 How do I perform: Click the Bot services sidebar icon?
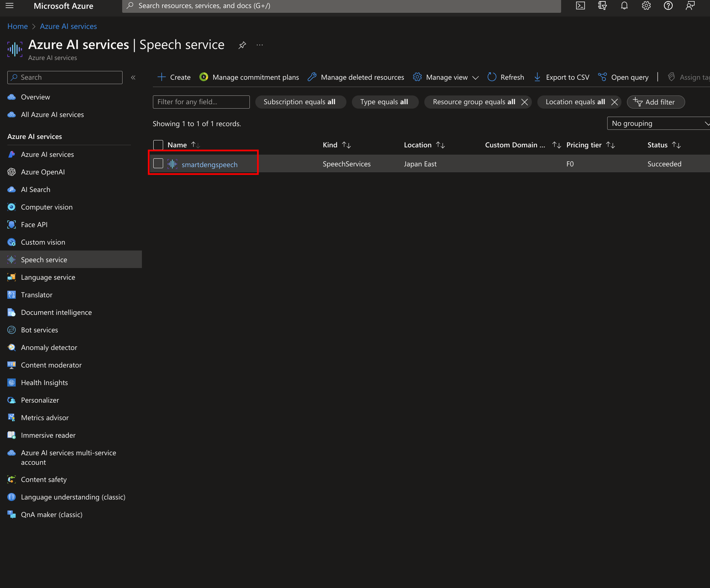pos(12,330)
